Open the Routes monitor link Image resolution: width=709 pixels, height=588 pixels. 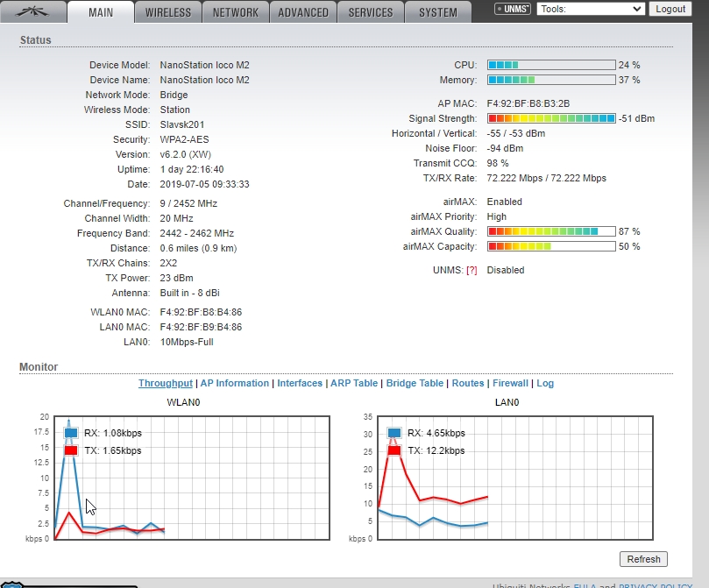click(468, 383)
